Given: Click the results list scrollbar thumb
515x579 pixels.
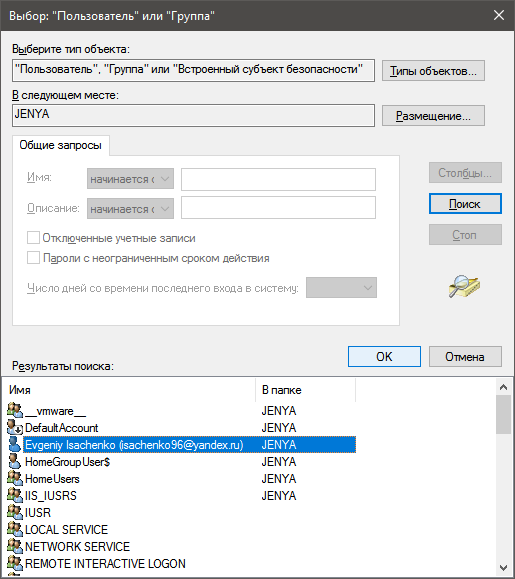Looking at the screenshot, I should pyautogui.click(x=503, y=414).
